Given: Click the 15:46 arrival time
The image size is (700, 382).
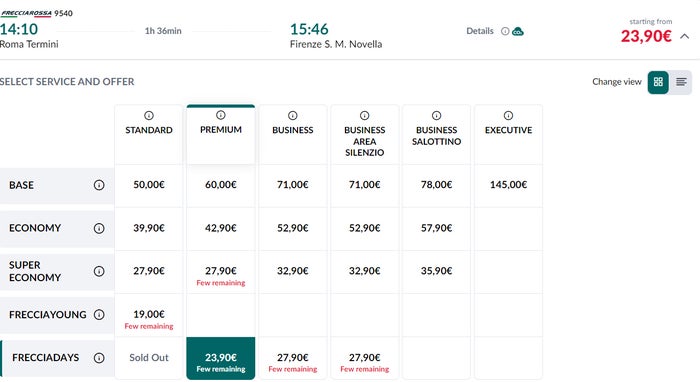Looking at the screenshot, I should [309, 29].
